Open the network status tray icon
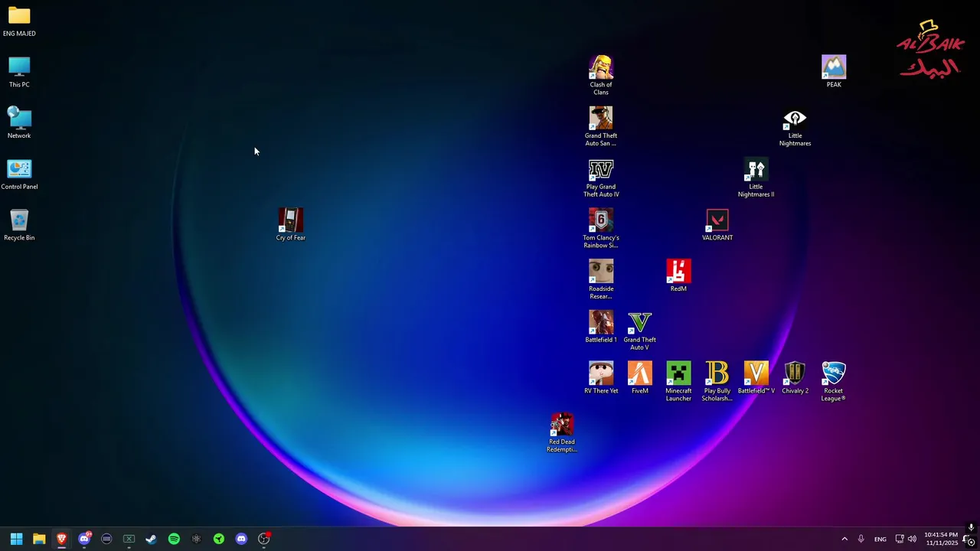The height and width of the screenshot is (551, 980). click(x=900, y=539)
